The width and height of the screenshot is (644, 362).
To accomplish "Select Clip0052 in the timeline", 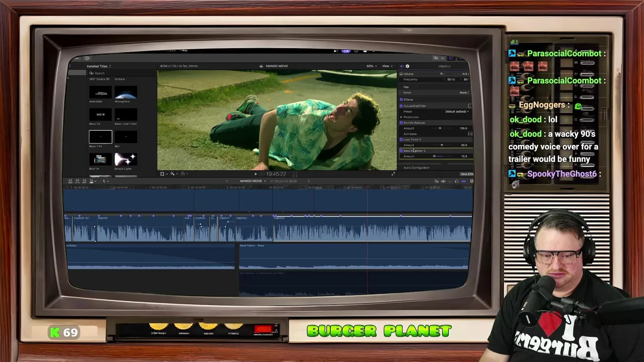I will tap(254, 229).
